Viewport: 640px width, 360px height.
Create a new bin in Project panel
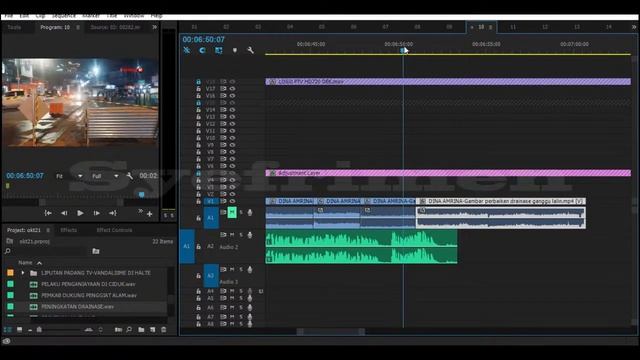(141, 329)
